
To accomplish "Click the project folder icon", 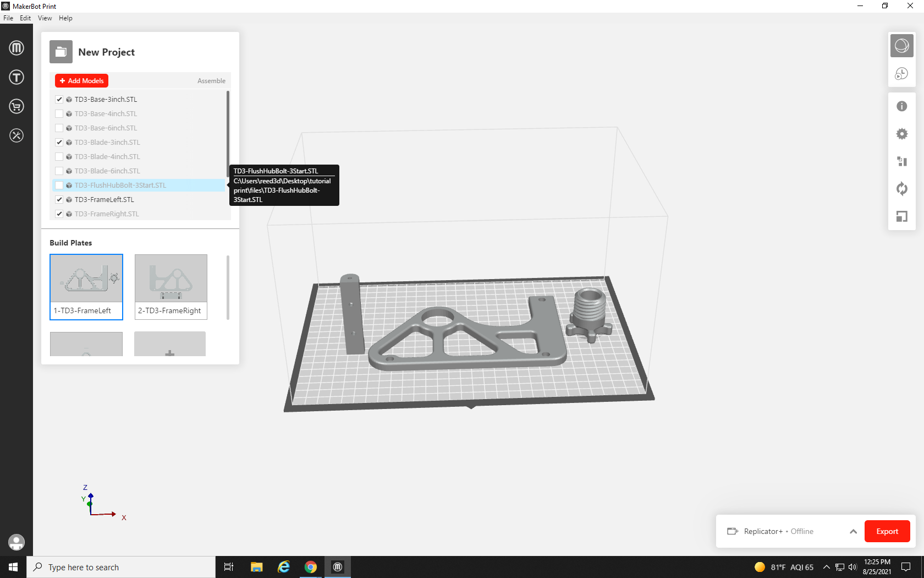I will click(61, 52).
